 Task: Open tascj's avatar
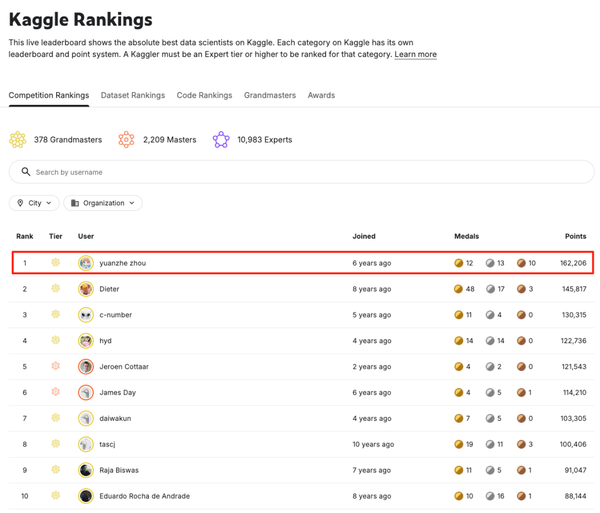click(86, 444)
